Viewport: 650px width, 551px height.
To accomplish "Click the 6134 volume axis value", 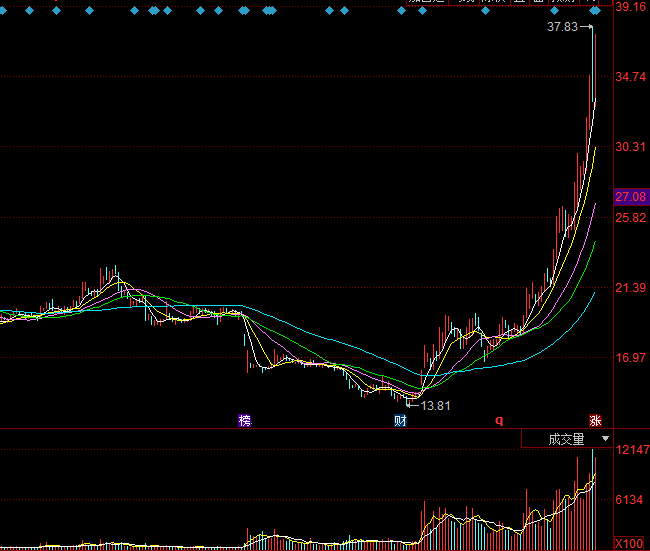I will click(x=632, y=499).
